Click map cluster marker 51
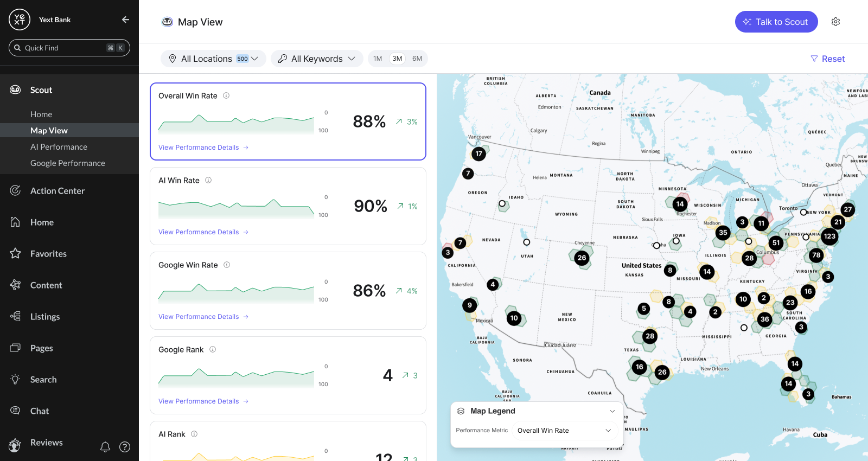The image size is (868, 461). click(776, 243)
